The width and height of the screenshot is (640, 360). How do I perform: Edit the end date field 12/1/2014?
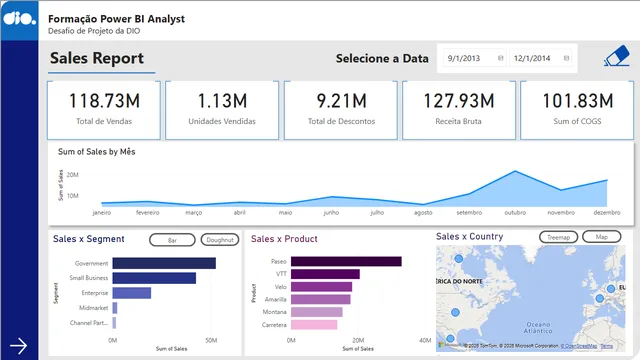point(540,58)
